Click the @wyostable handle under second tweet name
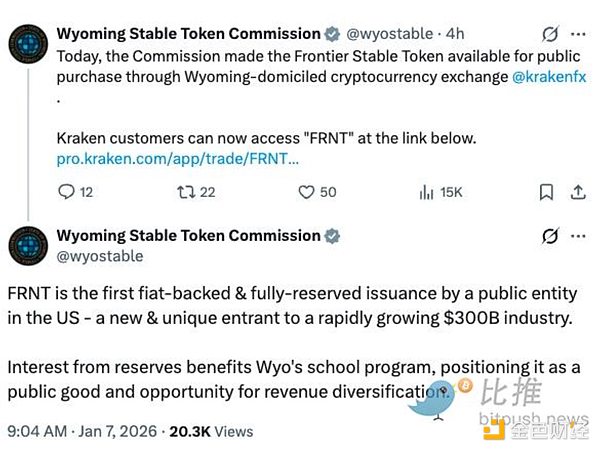Screen dimensions: 600x451 [99, 256]
